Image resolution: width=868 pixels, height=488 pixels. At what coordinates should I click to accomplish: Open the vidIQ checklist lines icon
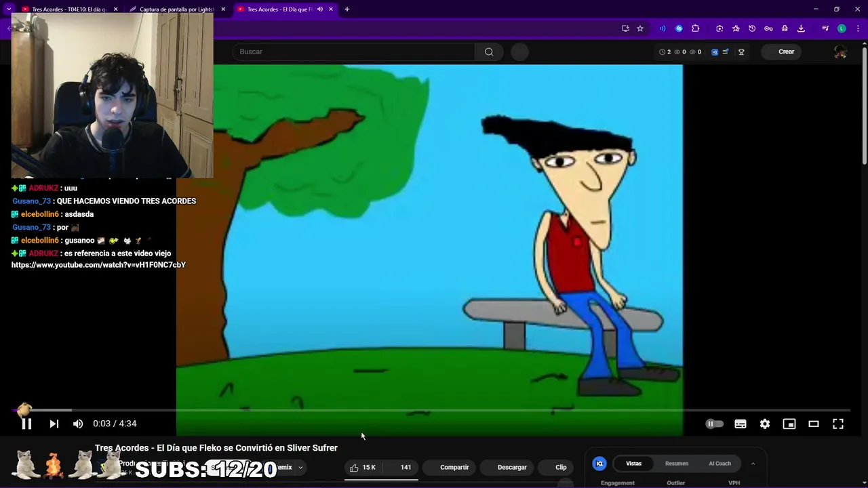[x=726, y=52]
